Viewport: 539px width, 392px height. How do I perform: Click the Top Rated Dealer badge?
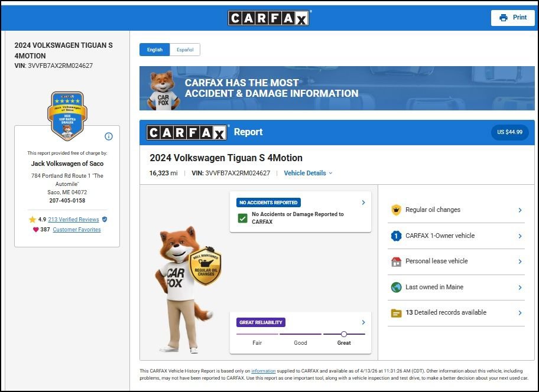pos(67,115)
